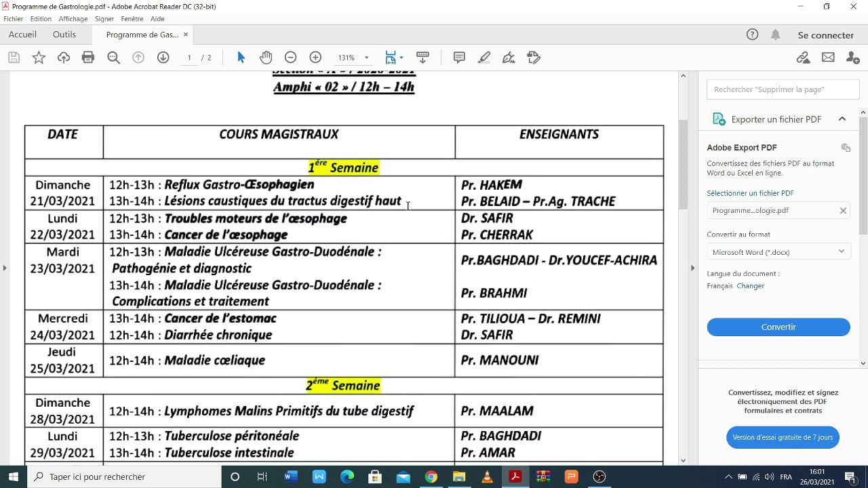The height and width of the screenshot is (488, 868).
Task: Click the taskbar search box
Action: pos(124,477)
